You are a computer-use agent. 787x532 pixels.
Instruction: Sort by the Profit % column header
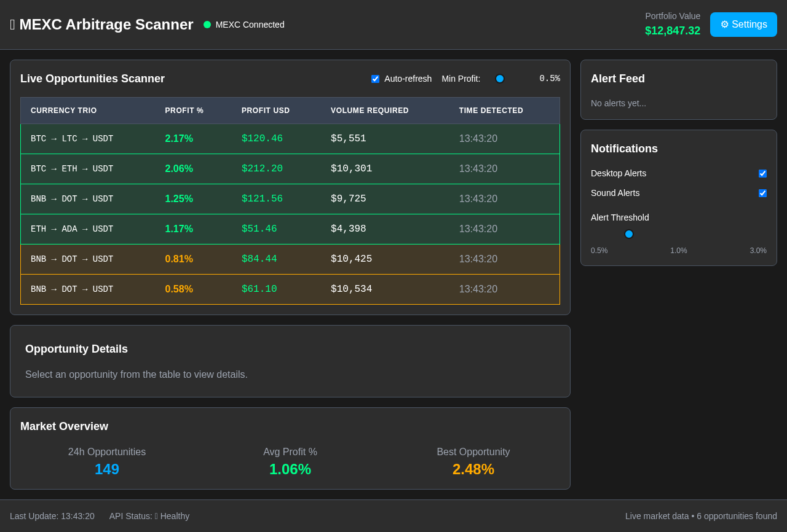point(184,111)
